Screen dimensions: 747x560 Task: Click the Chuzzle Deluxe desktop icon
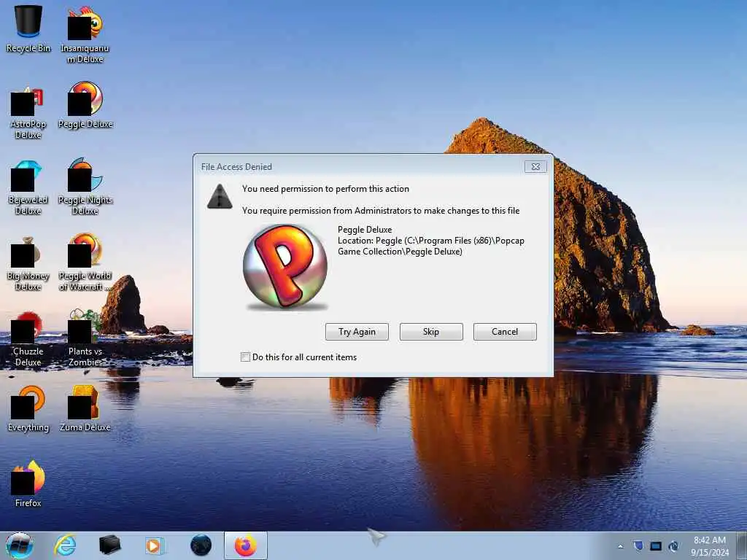(x=28, y=339)
